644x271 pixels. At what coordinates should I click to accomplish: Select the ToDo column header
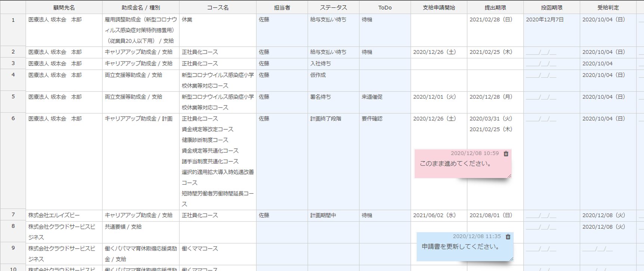(385, 7)
